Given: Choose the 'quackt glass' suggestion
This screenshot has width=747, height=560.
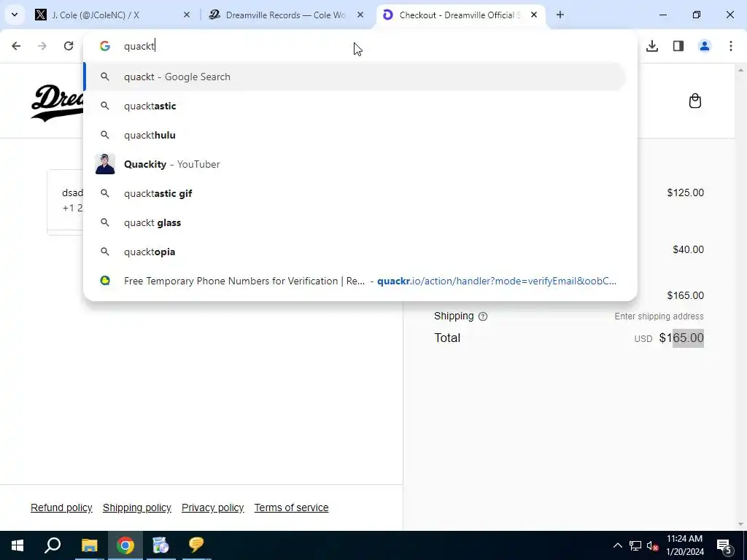Looking at the screenshot, I should tap(355, 222).
